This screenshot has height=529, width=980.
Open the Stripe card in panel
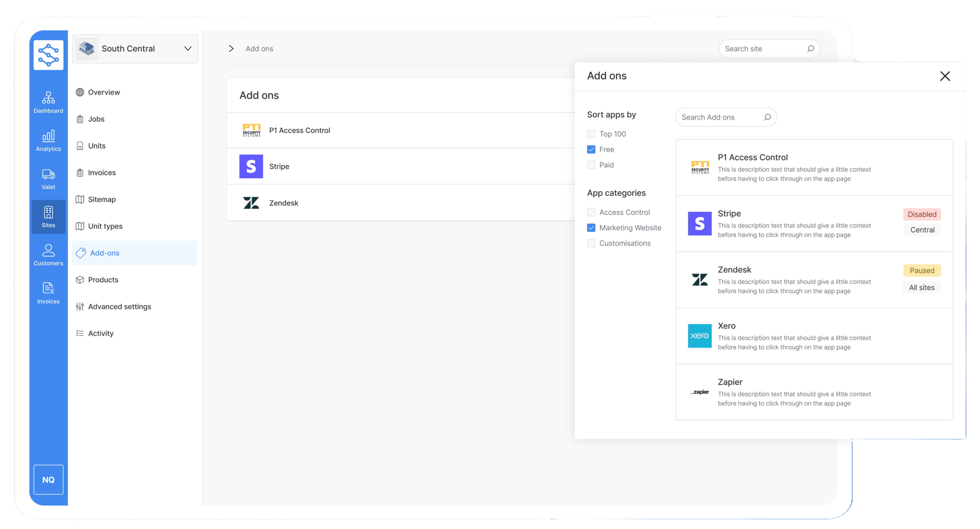pos(814,224)
